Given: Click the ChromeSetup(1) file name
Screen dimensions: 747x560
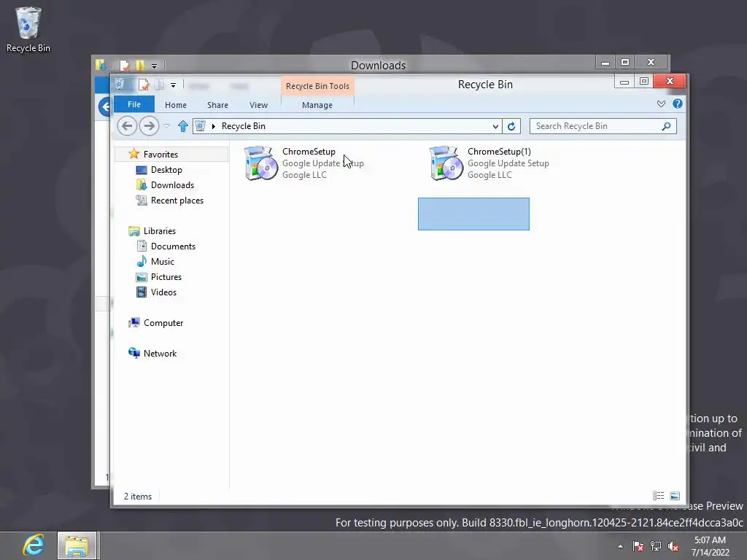Looking at the screenshot, I should pos(499,152).
